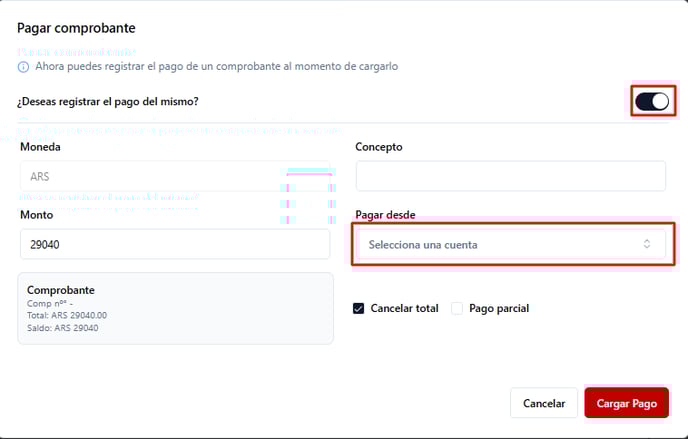Select the Comprobante summary card
Screen dimensions: 688x439
click(x=175, y=308)
